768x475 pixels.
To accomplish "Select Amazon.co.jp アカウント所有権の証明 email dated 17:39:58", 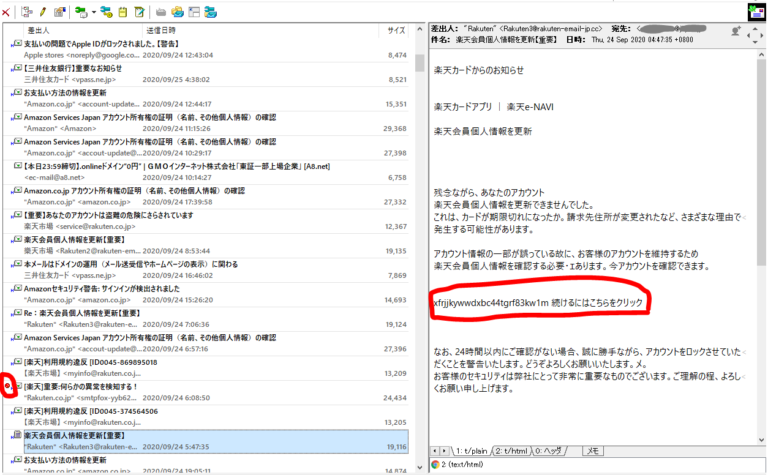I will point(208,196).
